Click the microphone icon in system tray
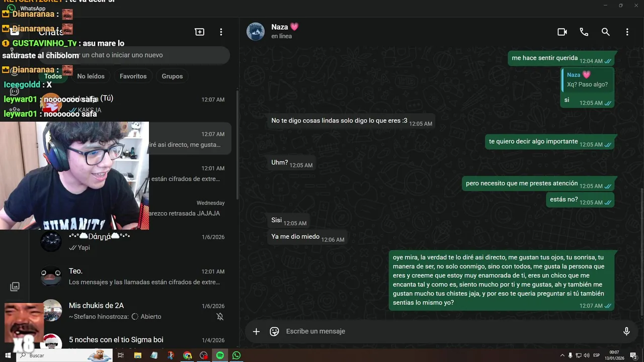Viewport: 644px width, 362px height. (x=571, y=355)
